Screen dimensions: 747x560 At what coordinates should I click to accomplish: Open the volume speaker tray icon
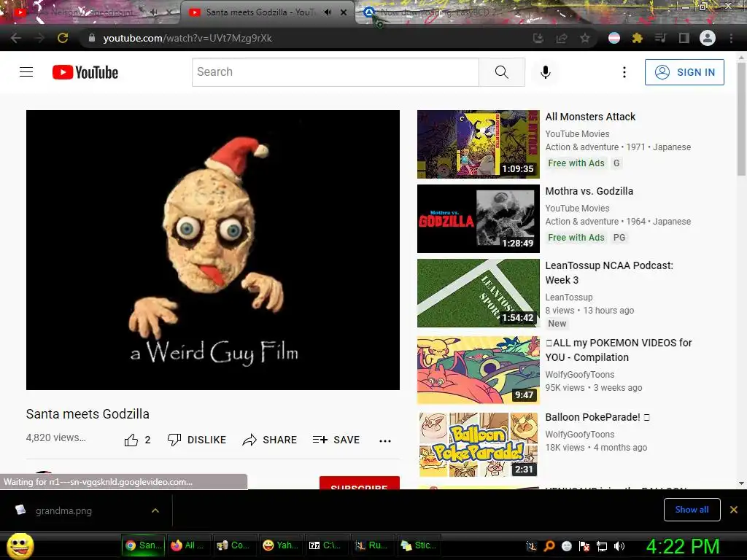[619, 546]
